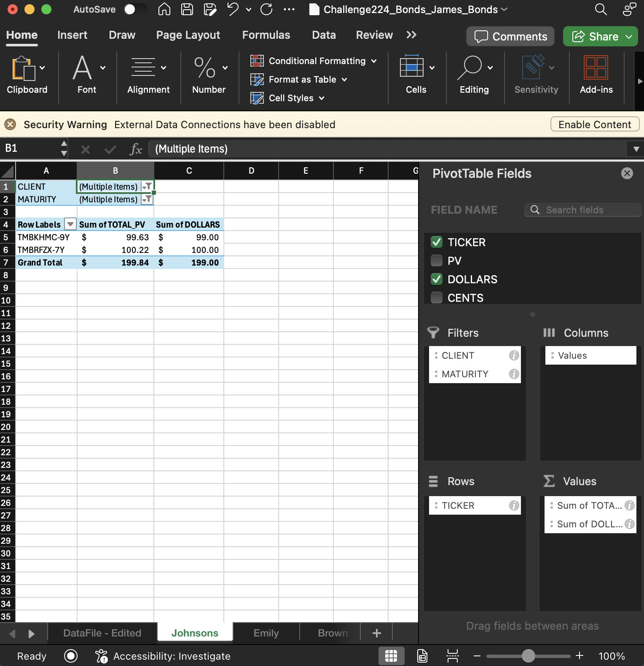Viewport: 644px width, 666px height.
Task: Open the Clipboard paste group
Action: pyautogui.click(x=27, y=75)
